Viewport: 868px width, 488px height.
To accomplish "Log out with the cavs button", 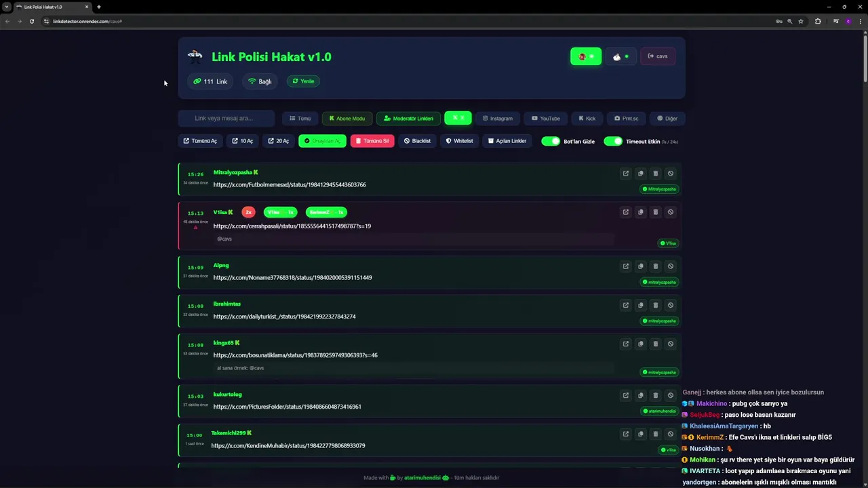I will tap(658, 56).
